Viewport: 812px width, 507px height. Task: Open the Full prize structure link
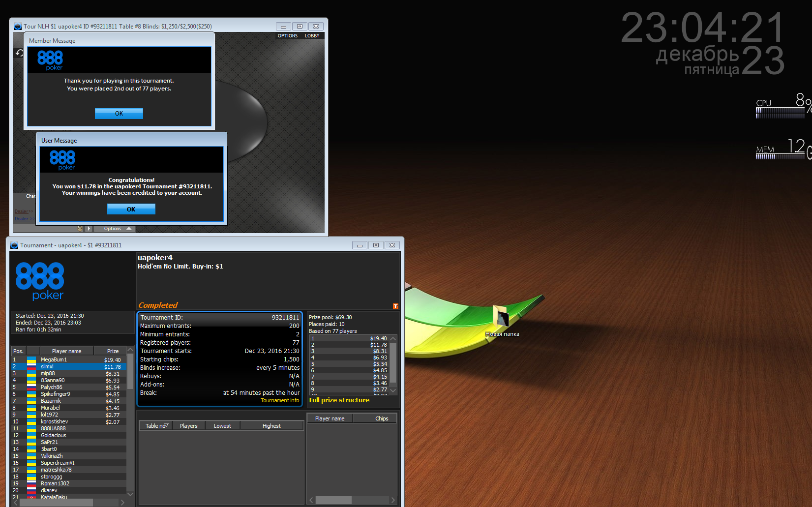tap(339, 400)
